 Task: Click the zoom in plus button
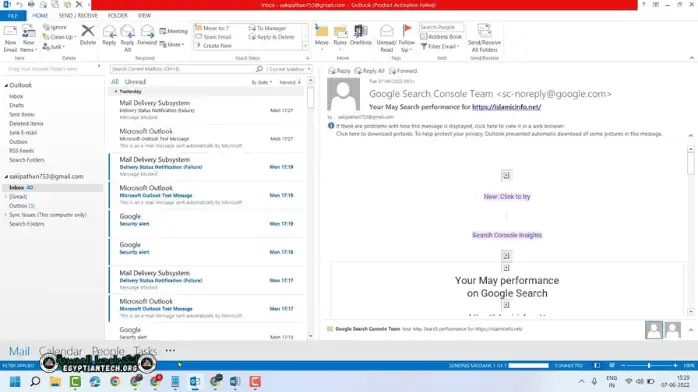[675, 365]
